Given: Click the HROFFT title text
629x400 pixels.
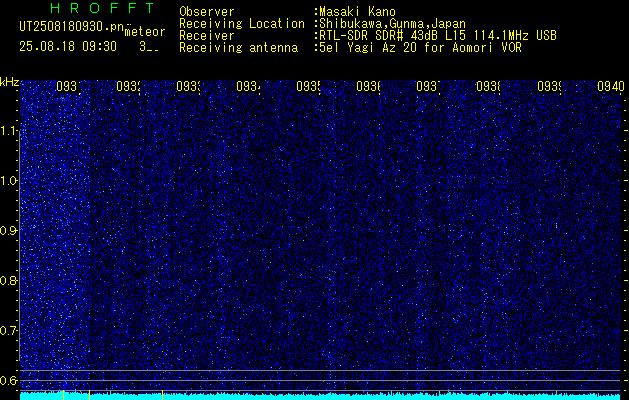Looking at the screenshot, I should tap(103, 8).
